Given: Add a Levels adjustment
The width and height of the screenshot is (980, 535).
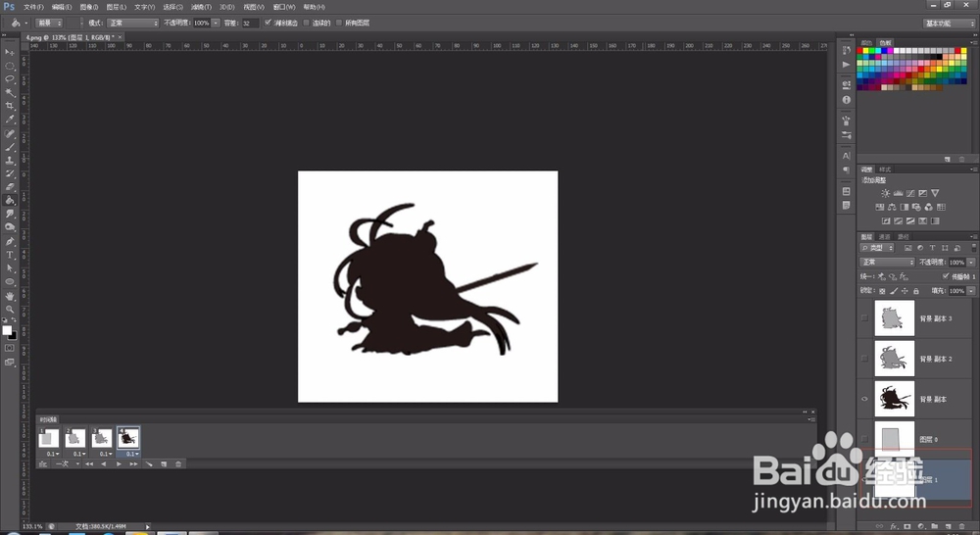Looking at the screenshot, I should (x=898, y=193).
